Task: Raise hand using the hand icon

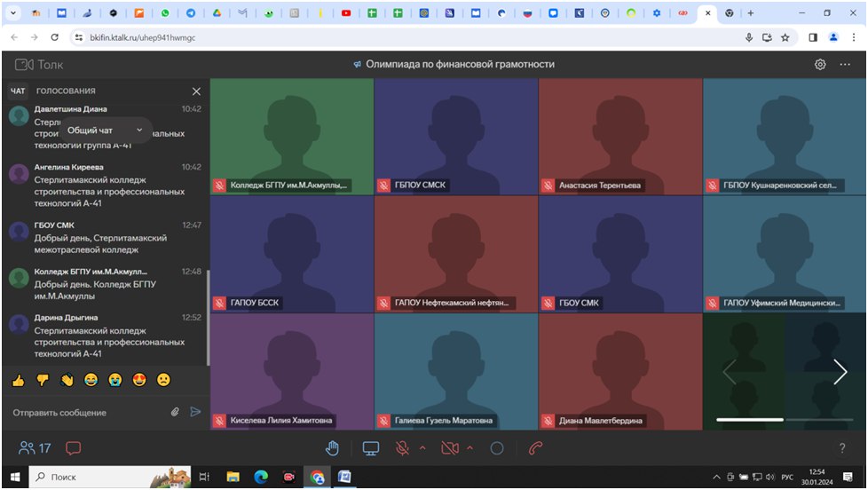Action: [333, 448]
